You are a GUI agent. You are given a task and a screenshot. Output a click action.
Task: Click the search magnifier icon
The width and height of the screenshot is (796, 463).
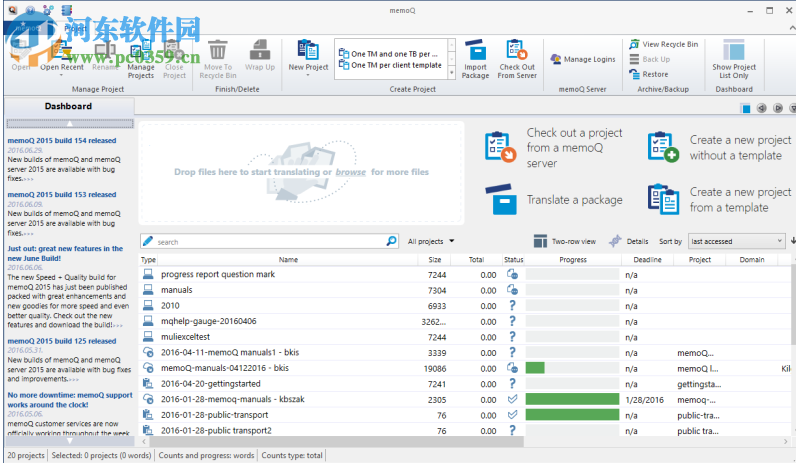tap(391, 241)
